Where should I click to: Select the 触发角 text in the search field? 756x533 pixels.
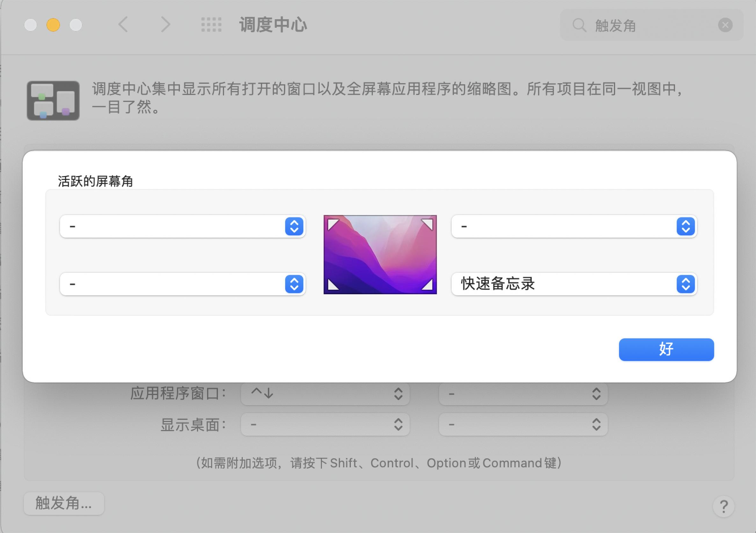[x=616, y=26]
